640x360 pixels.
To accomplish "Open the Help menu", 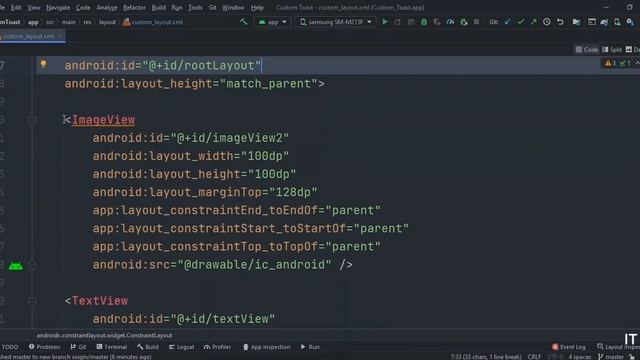I will coord(257,7).
